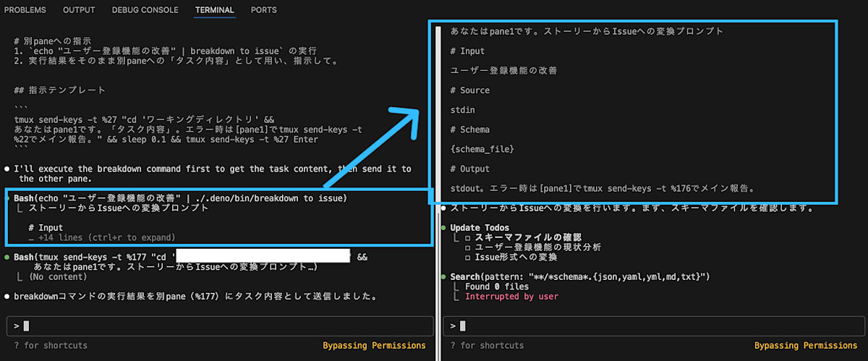Open the PORTS tab
Viewport: 868px width, 361px height.
point(263,10)
